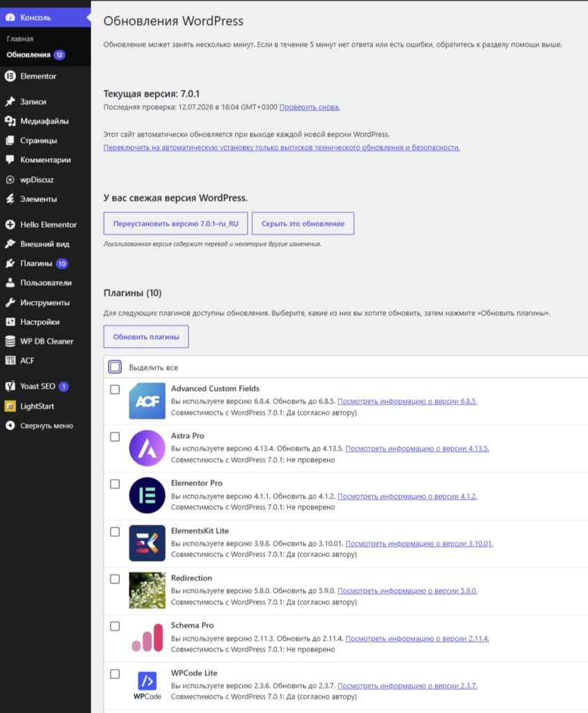
Task: Click the Обновления WordPress page heading
Action: pos(173,21)
